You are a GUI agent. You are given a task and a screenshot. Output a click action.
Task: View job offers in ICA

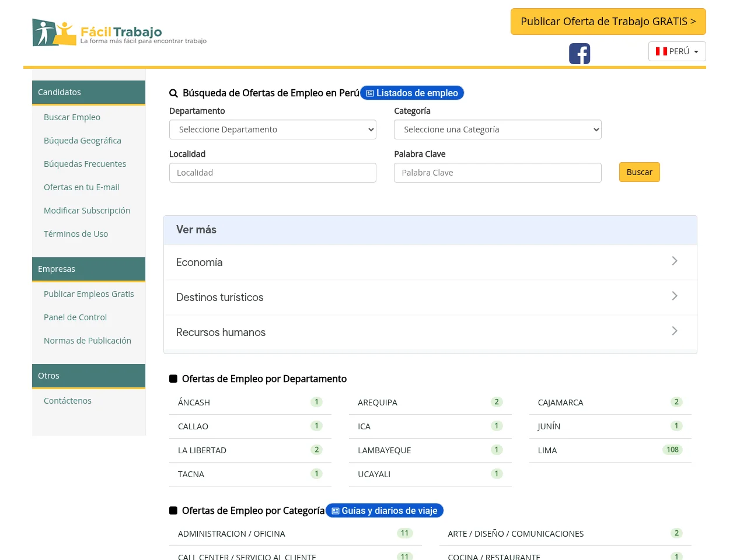coord(430,426)
